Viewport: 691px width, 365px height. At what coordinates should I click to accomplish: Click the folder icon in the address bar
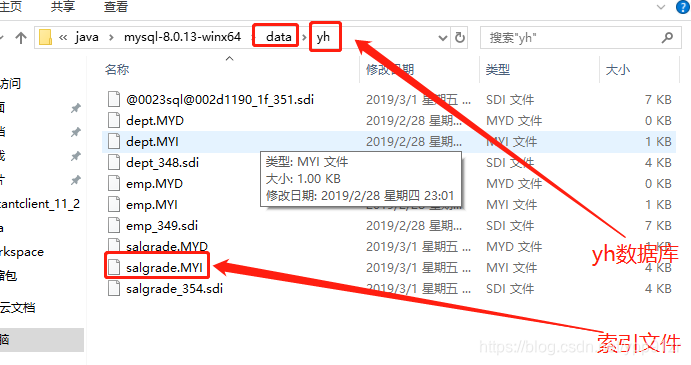pyautogui.click(x=45, y=37)
